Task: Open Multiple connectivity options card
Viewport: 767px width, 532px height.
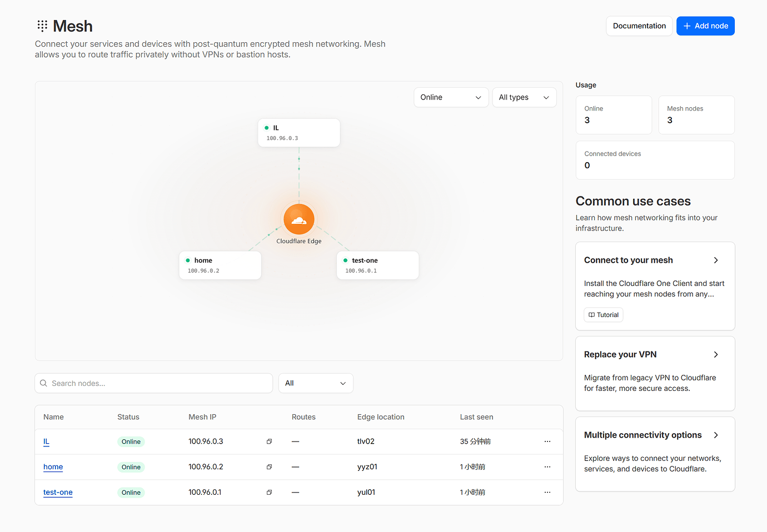Action: tap(655, 454)
